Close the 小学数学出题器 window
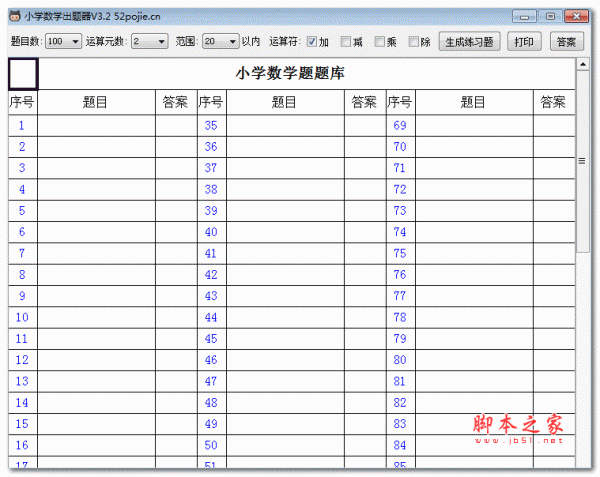Image resolution: width=600 pixels, height=477 pixels. coord(576,16)
